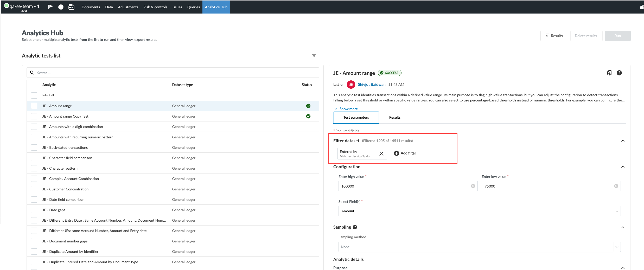Click success status icon for JE - Amount range
The width and height of the screenshot is (644, 270).
point(308,106)
